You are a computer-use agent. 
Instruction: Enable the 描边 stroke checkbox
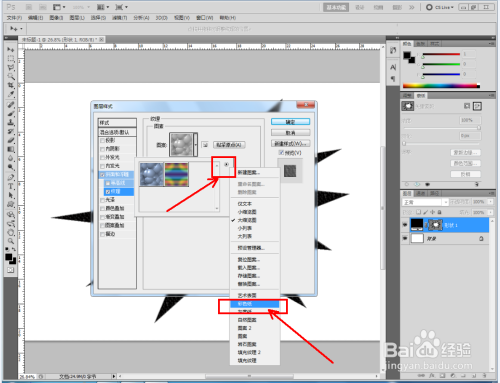click(x=103, y=234)
